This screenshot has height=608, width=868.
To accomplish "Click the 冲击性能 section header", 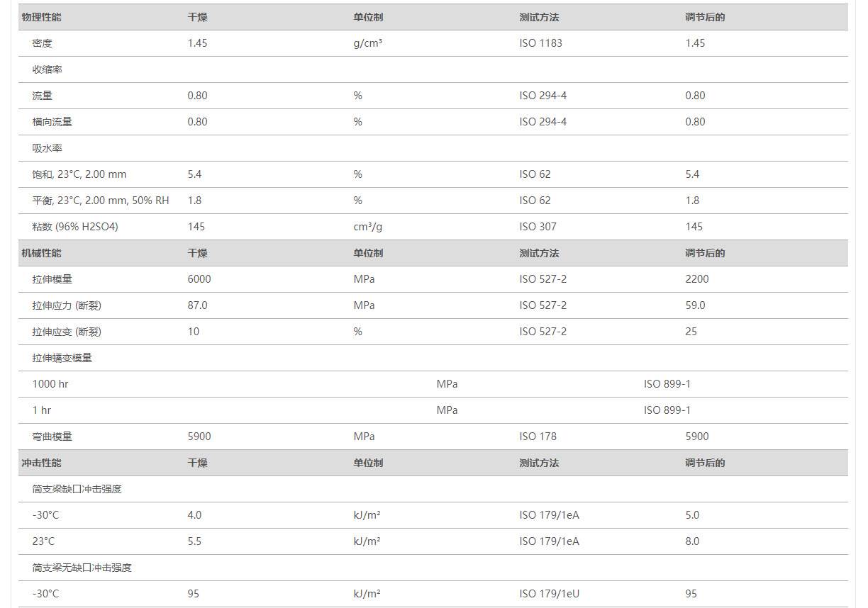I will 41,463.
